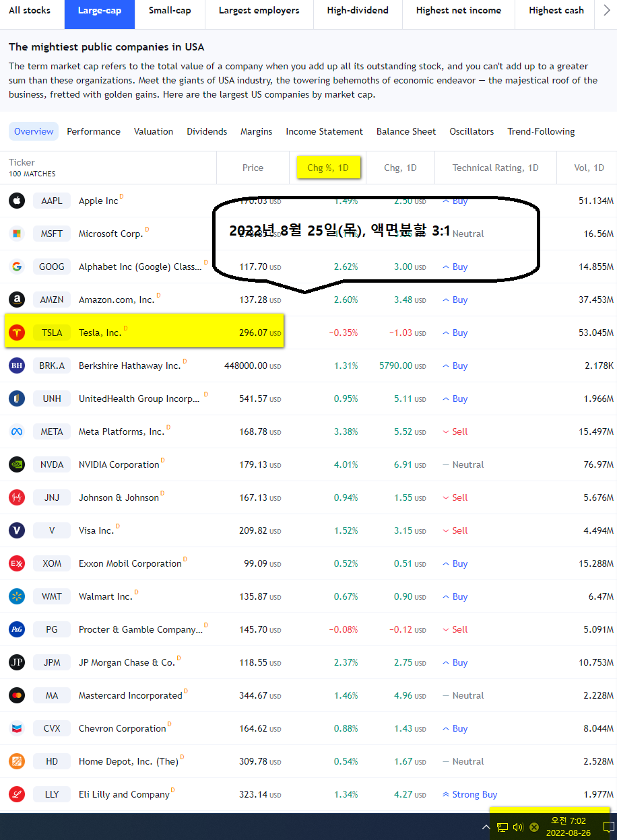Open the AAPL ticker badge
The image size is (617, 840).
click(x=52, y=201)
